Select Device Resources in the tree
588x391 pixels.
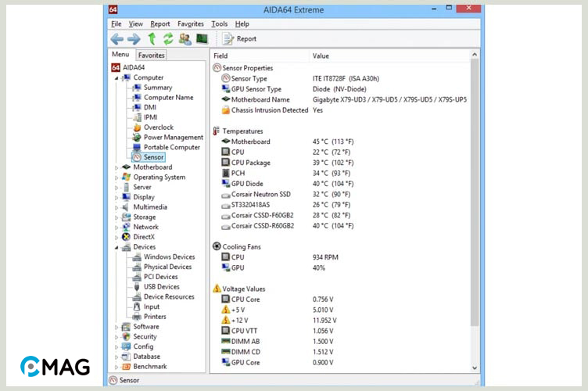pos(169,296)
